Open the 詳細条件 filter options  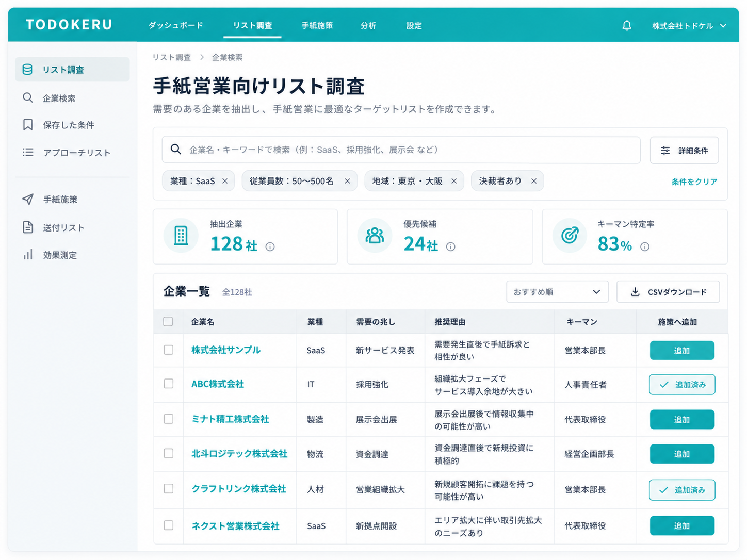(x=684, y=151)
